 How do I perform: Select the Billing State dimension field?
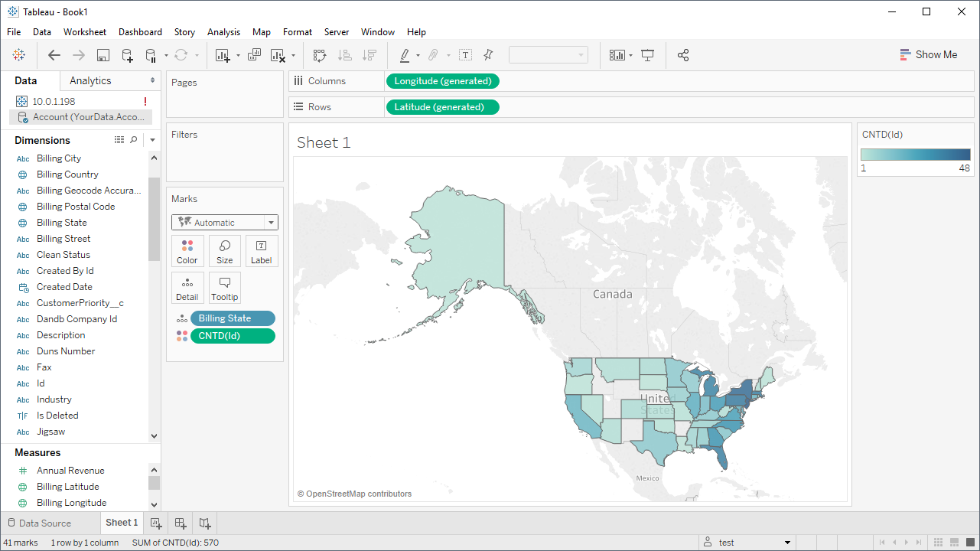(62, 223)
